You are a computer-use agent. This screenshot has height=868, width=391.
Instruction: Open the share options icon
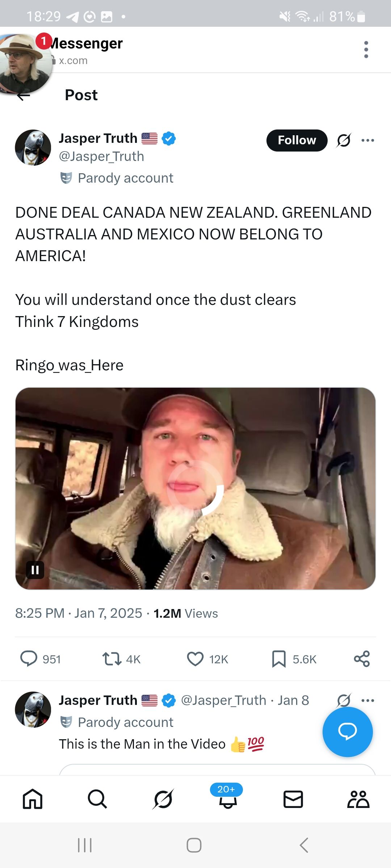pyautogui.click(x=362, y=659)
